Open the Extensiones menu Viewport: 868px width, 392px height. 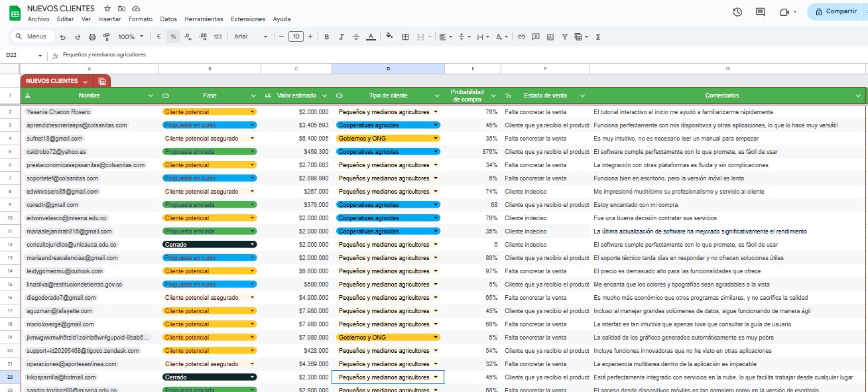pos(247,19)
